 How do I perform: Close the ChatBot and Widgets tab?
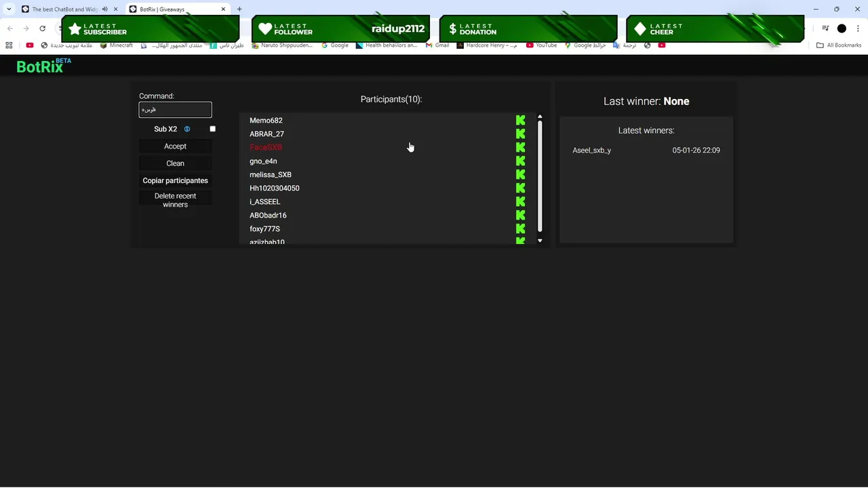coord(115,9)
